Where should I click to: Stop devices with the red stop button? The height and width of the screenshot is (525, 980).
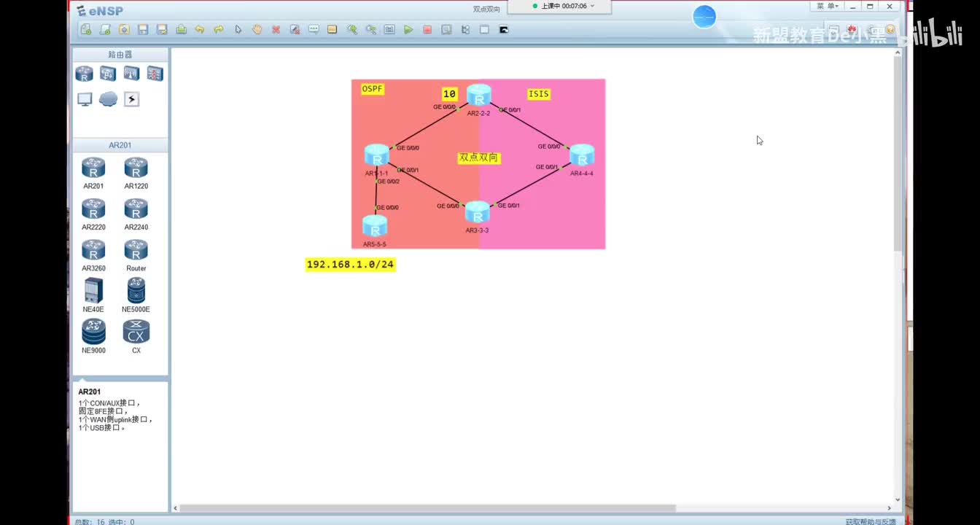tap(427, 30)
